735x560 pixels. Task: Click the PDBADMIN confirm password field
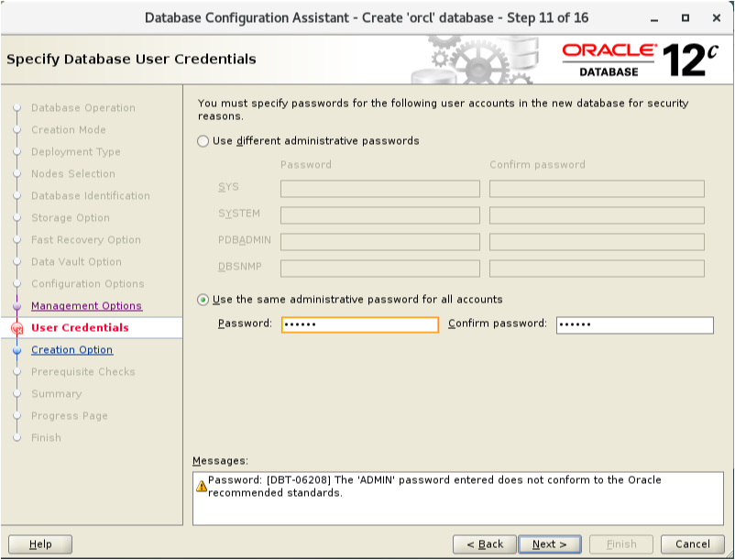597,242
